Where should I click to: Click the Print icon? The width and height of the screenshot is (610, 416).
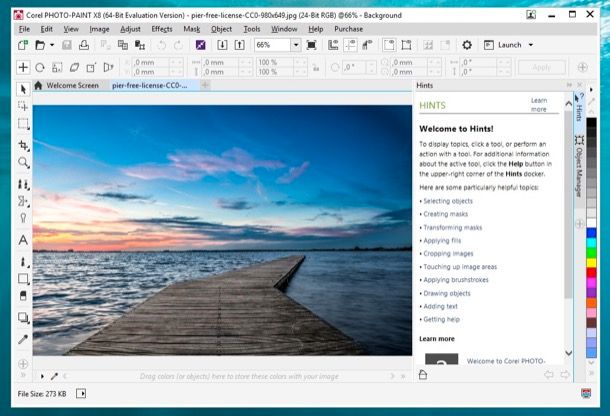coord(84,45)
